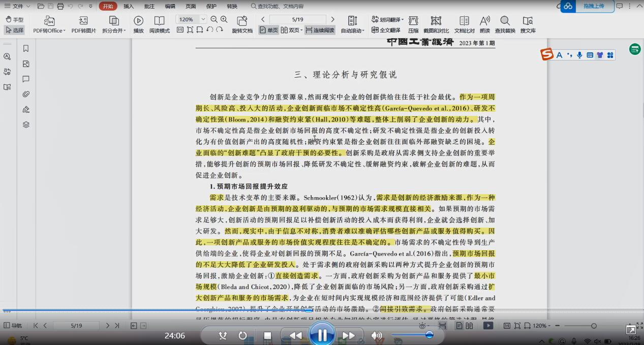
Task: Switch to 阅读模式 reading mode
Action: 160,24
